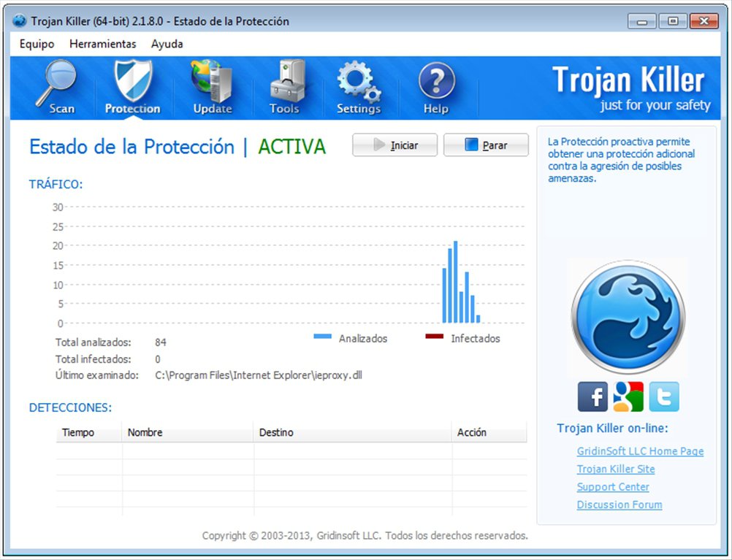Screen dimensions: 732x560
Task: Click the ACTIVA status text
Action: click(291, 147)
